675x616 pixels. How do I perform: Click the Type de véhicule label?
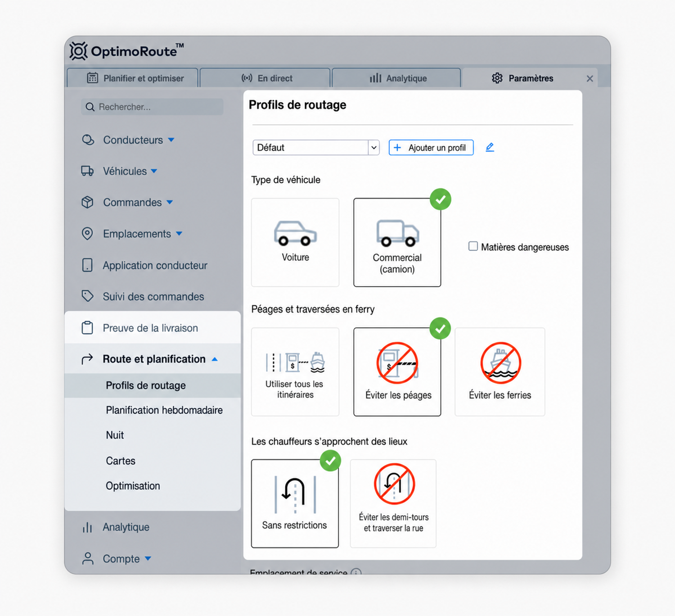(286, 180)
